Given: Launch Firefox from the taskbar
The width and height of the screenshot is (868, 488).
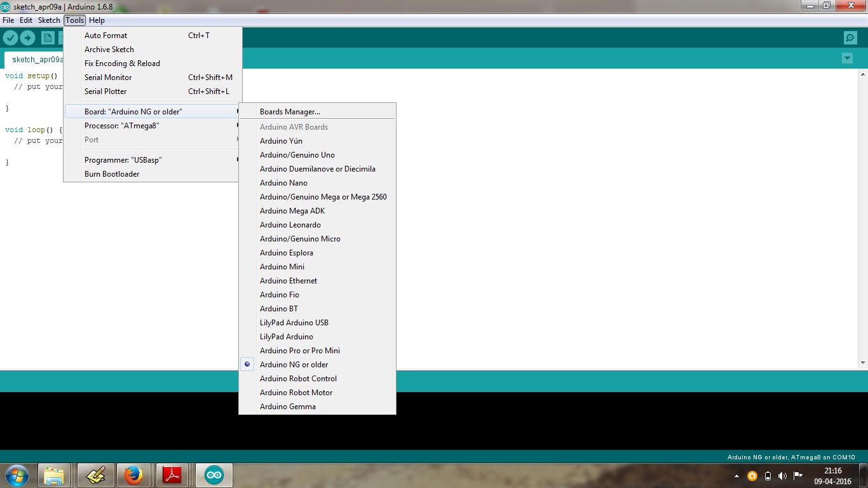Looking at the screenshot, I should pos(134,475).
